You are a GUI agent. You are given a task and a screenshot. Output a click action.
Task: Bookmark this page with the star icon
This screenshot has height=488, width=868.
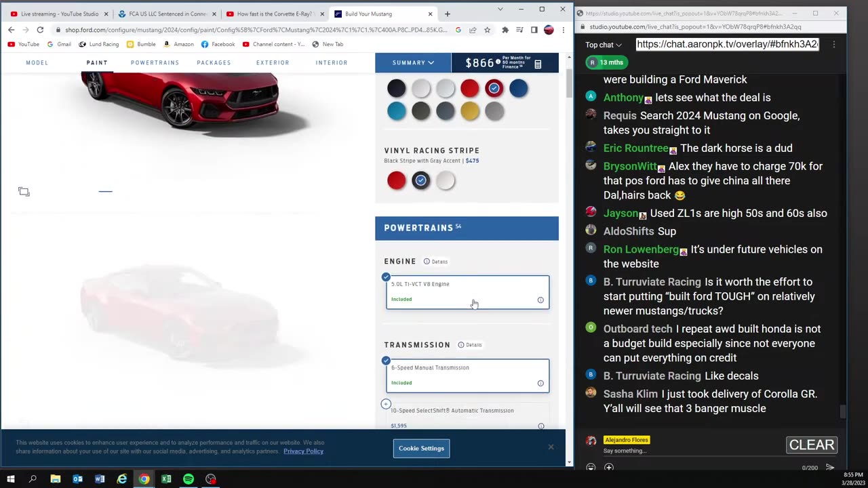(x=487, y=30)
